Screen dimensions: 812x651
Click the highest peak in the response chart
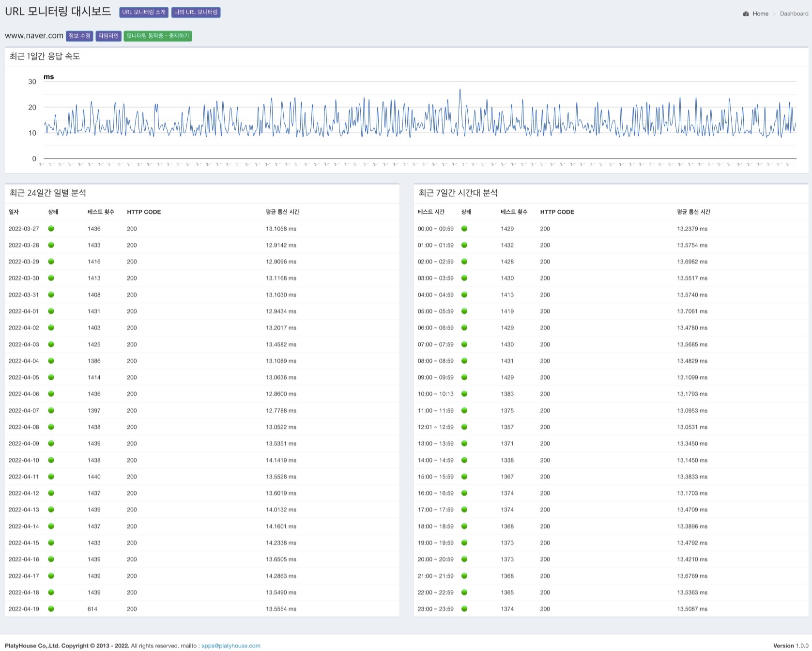pos(460,90)
